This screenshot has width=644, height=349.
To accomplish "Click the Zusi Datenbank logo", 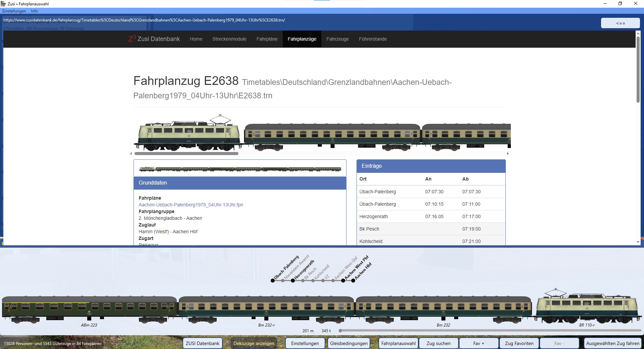I will click(154, 39).
